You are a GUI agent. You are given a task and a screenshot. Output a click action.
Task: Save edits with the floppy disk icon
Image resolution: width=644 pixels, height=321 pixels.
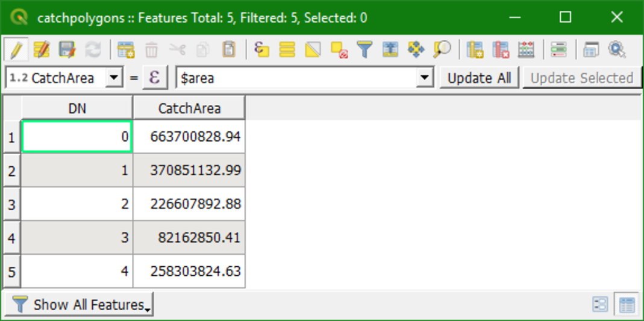tap(67, 50)
